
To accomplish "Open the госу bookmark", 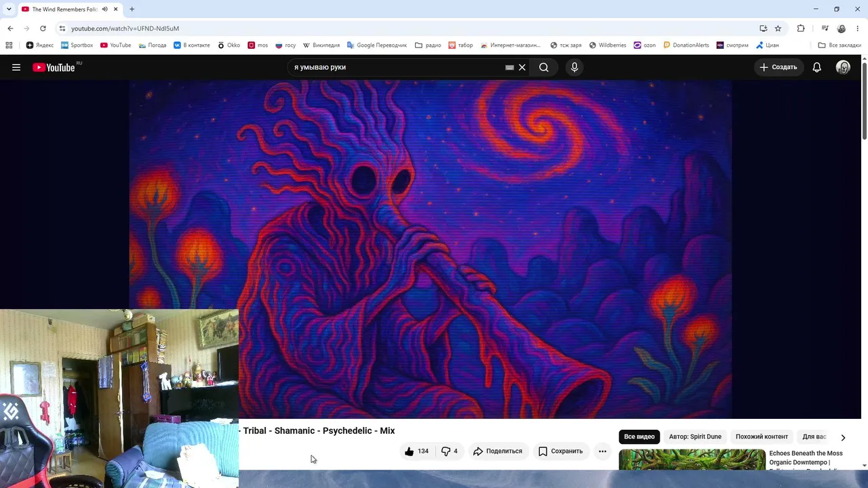I will (x=285, y=45).
